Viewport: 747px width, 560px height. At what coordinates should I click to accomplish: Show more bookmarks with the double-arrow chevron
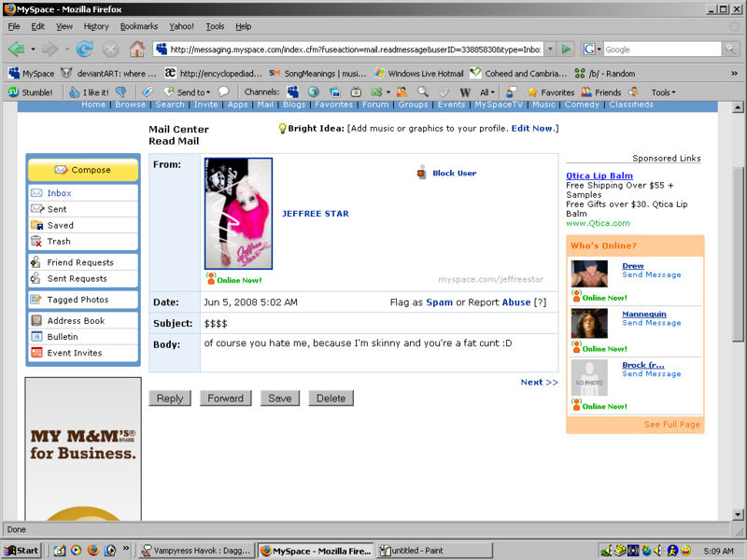734,74
